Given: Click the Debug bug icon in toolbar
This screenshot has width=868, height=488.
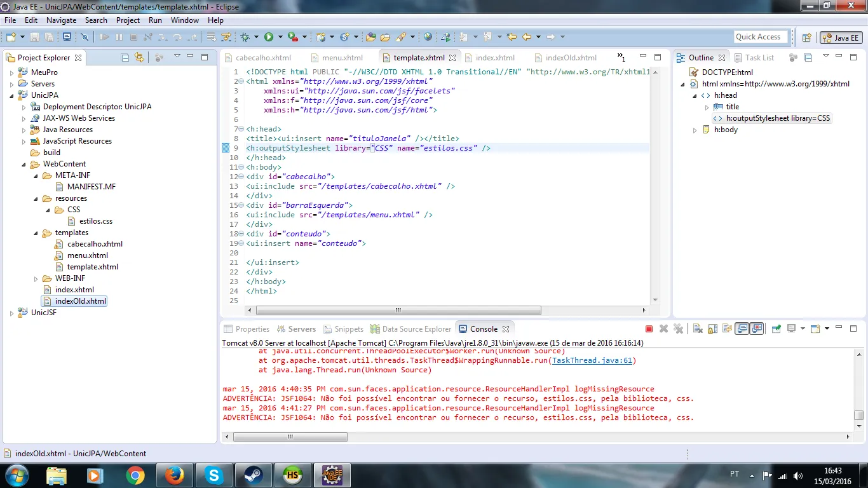Looking at the screenshot, I should [245, 37].
